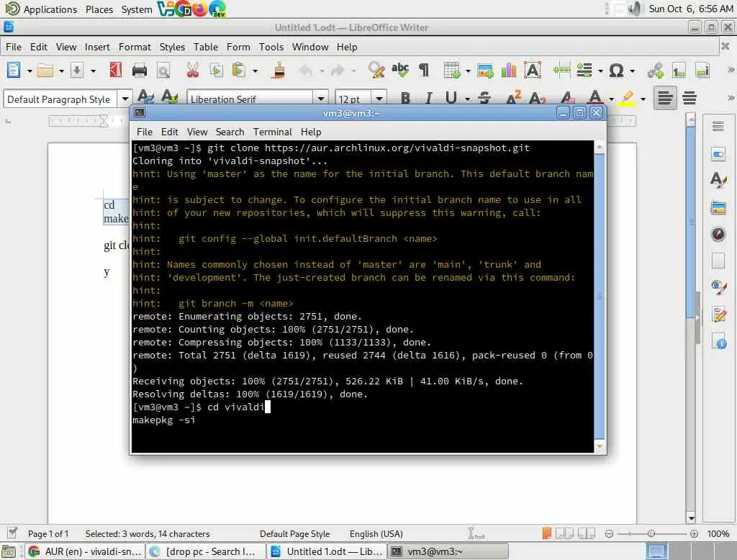Export as PDF icon in Writer toolbar
The image size is (737, 560).
pyautogui.click(x=116, y=71)
